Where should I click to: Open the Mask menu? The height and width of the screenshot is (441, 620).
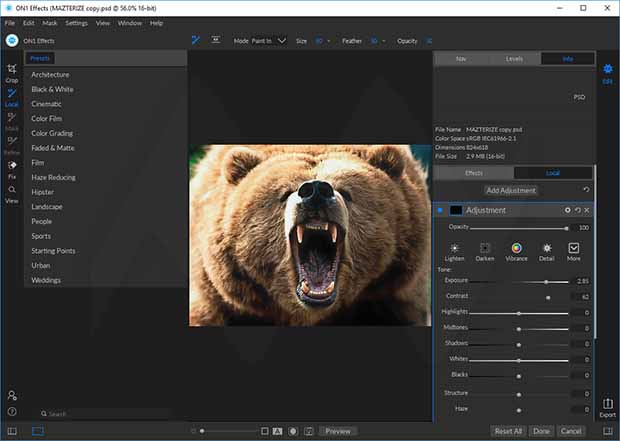(x=49, y=22)
